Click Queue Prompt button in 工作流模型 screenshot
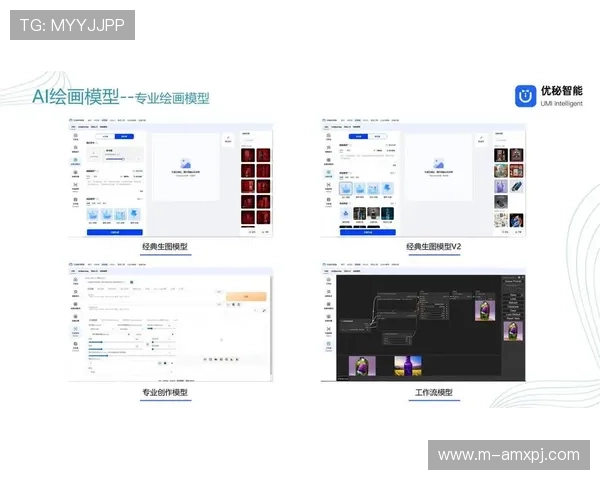Viewport: 600px width, 480px height. [513, 281]
